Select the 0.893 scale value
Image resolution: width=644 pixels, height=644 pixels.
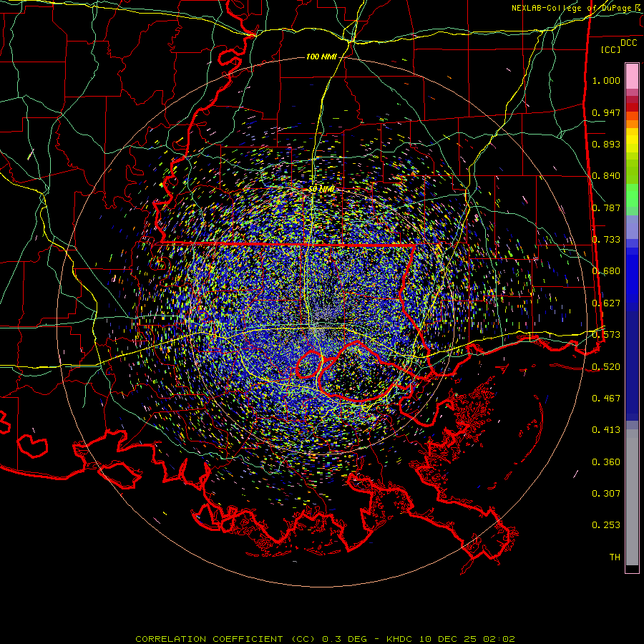point(606,144)
